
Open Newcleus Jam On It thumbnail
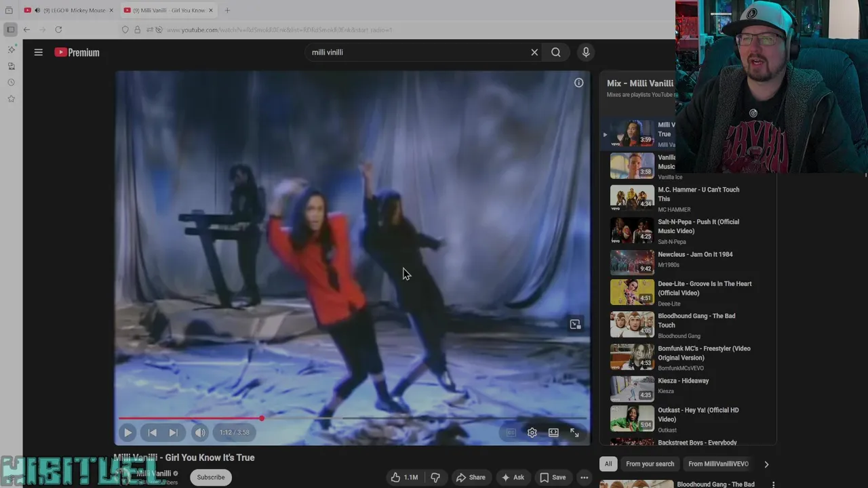tap(632, 262)
